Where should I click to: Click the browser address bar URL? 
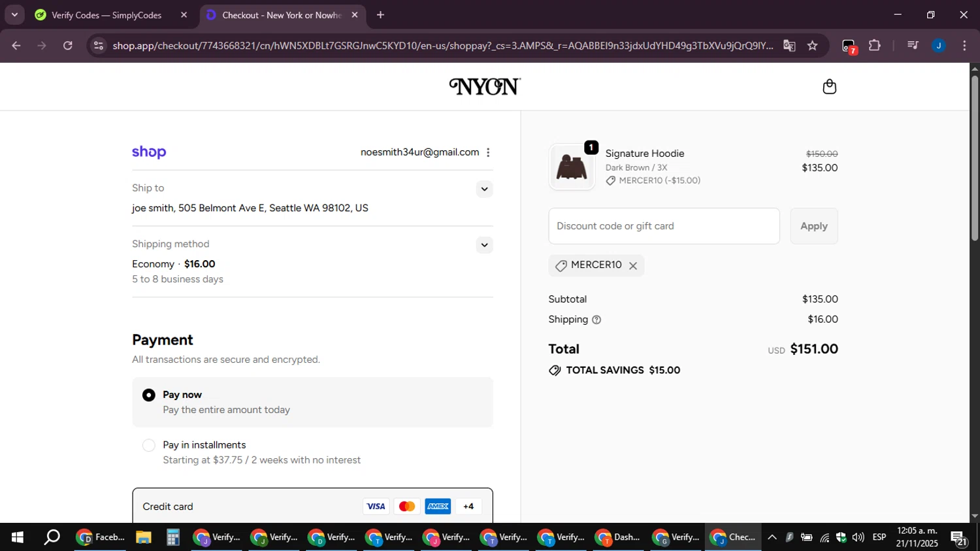[x=443, y=46]
